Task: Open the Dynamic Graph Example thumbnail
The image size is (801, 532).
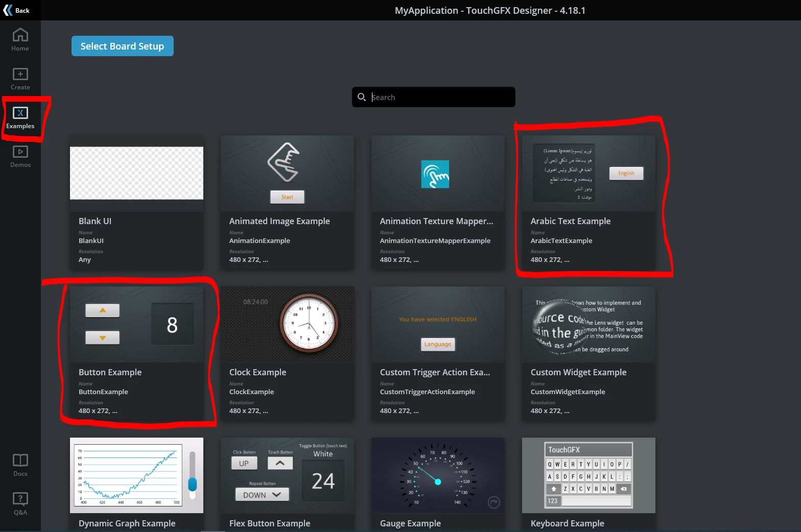Action: point(136,475)
